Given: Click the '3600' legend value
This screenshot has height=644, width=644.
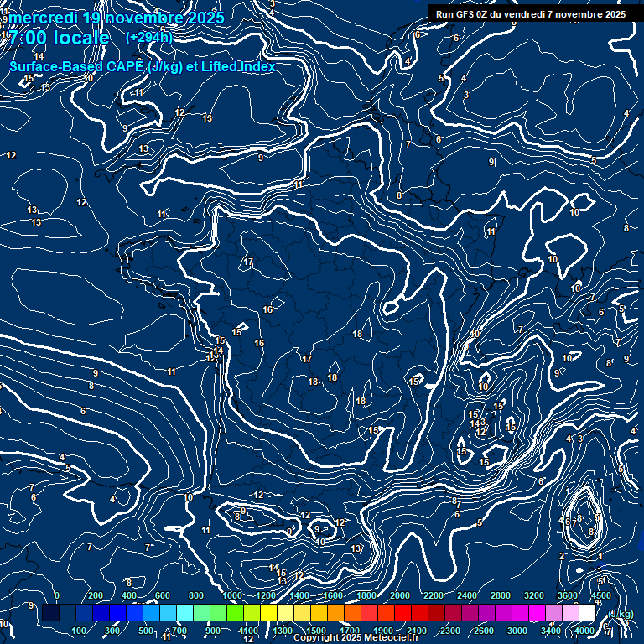Looking at the screenshot, I should point(568,595).
